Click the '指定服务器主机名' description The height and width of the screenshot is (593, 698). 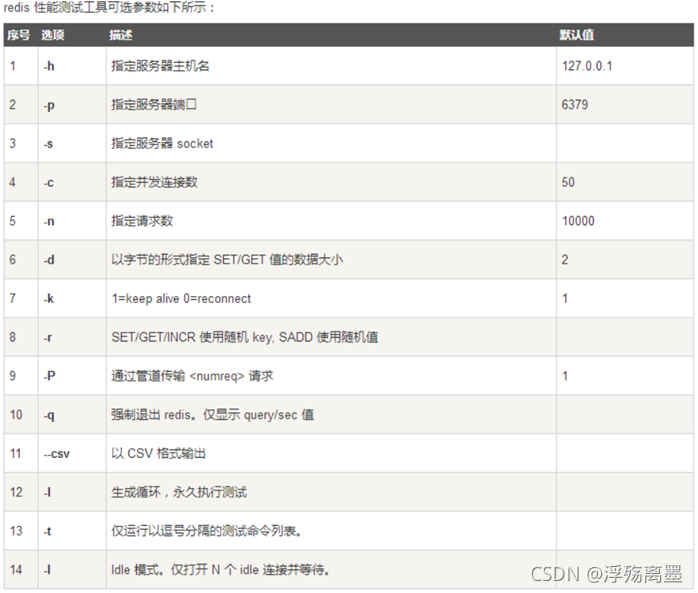point(160,66)
